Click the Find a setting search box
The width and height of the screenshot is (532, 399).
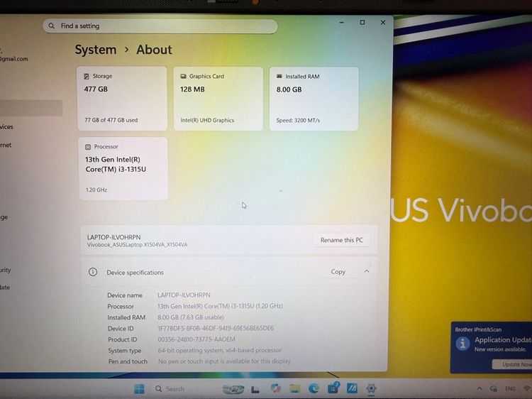(160, 26)
